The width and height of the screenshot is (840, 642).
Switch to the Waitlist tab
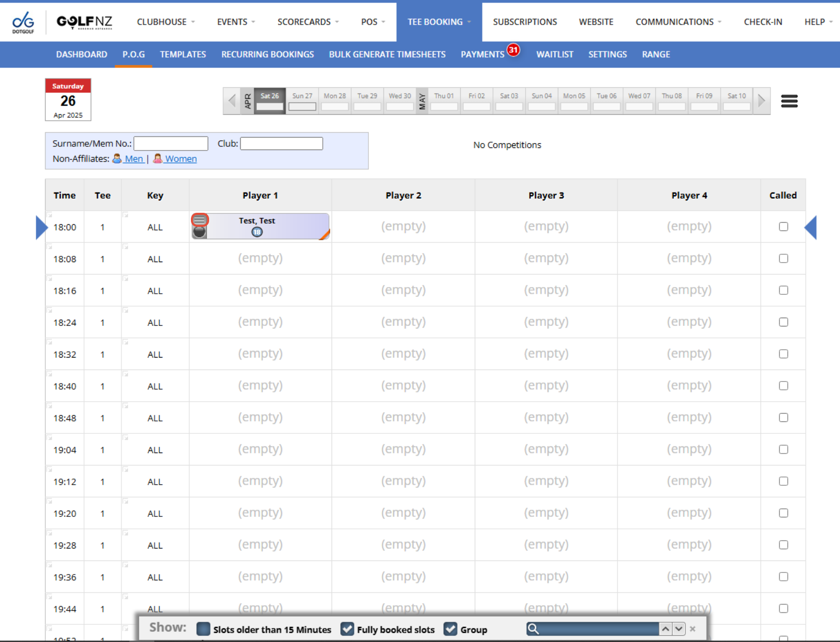point(554,54)
